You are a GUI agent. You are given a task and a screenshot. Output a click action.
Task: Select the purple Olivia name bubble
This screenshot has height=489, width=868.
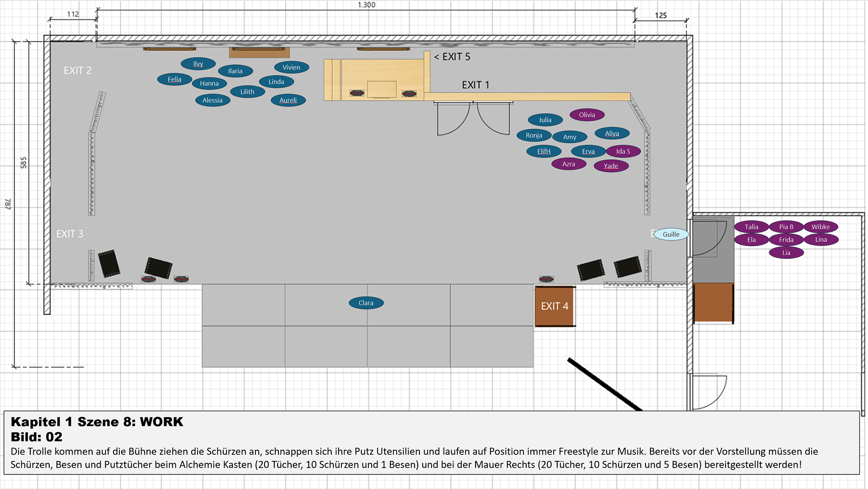tap(587, 115)
